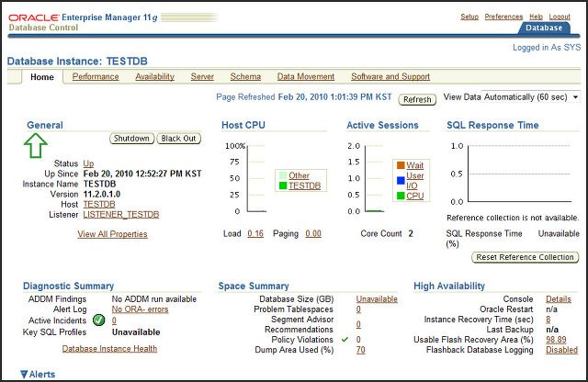Click the green TESTDB Host CPU swatch
Viewport: 588px width, 382px height.
coord(283,185)
